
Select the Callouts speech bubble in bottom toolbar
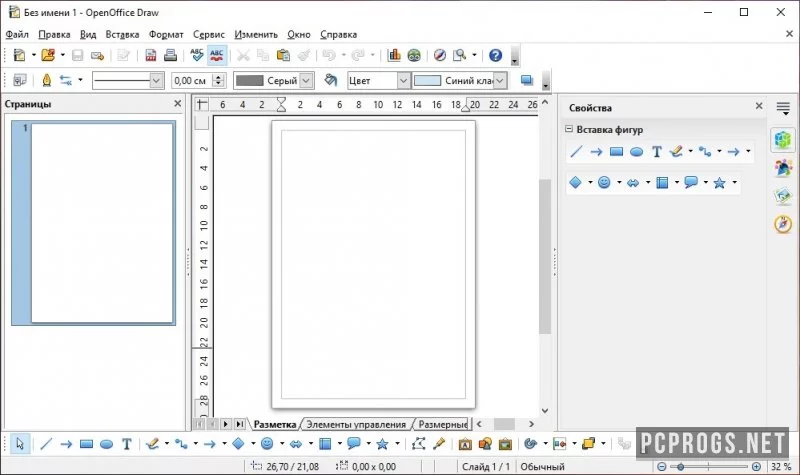pos(354,444)
